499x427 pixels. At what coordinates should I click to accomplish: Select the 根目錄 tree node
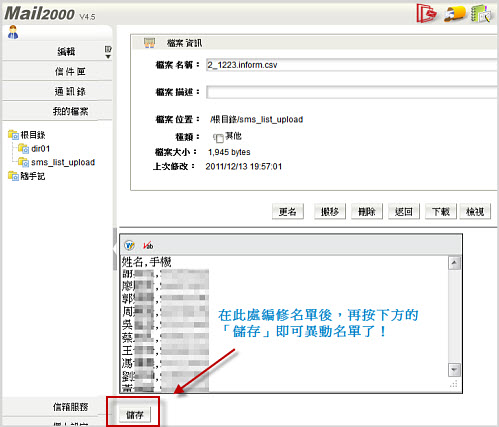33,135
